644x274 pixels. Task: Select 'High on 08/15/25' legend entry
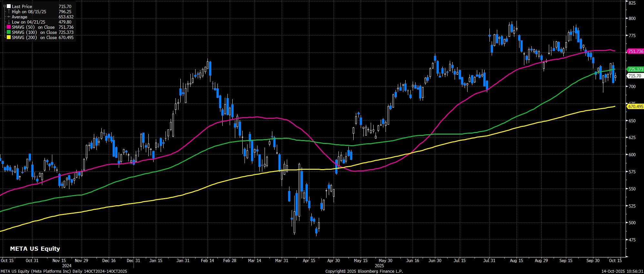tap(29, 12)
